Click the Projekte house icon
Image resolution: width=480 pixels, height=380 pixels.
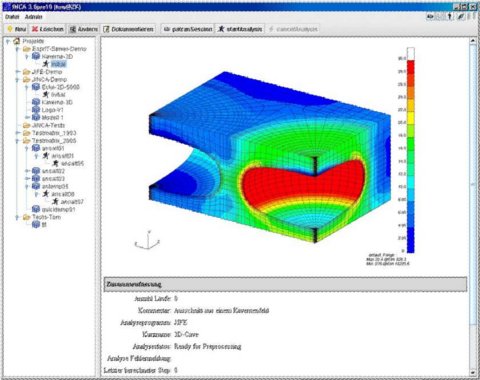click(x=17, y=41)
